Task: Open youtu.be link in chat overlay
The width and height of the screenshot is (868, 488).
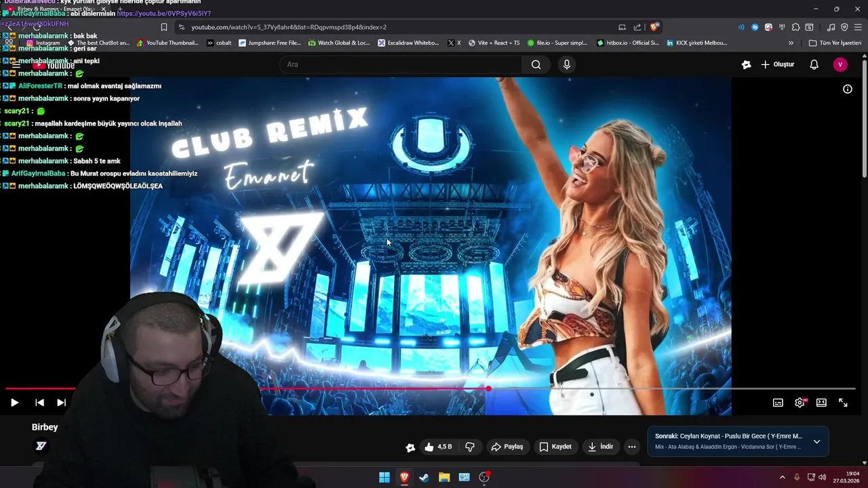Action: pyautogui.click(x=163, y=13)
